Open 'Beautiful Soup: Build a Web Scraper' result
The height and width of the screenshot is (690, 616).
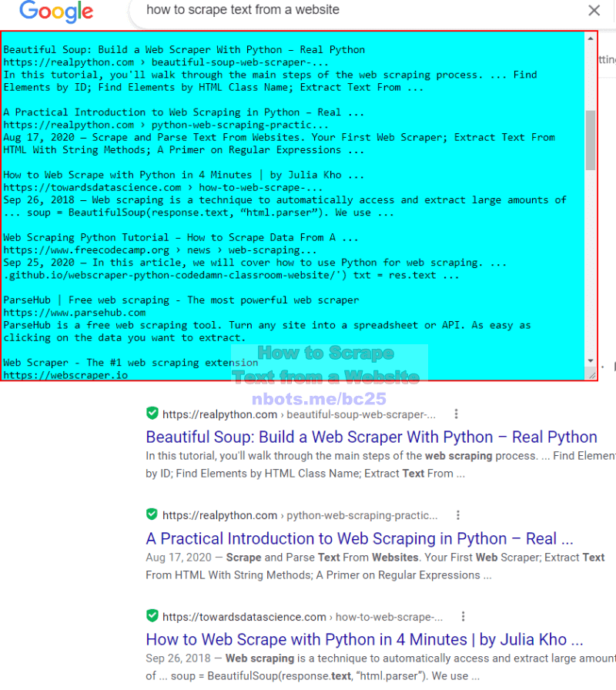point(371,437)
